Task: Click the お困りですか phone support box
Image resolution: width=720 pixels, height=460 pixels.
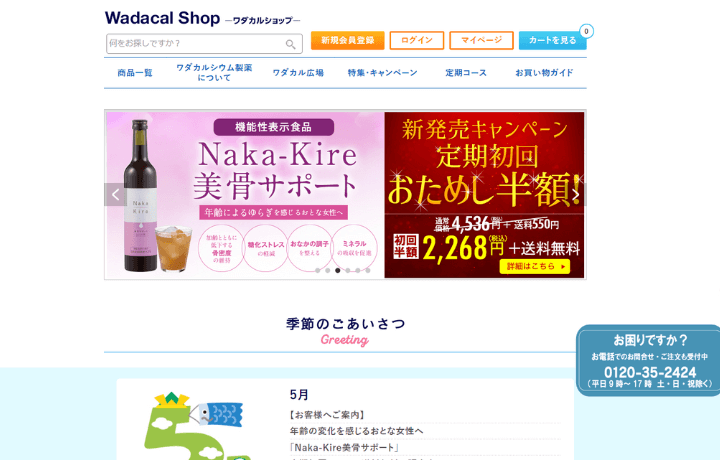Action: (x=648, y=360)
